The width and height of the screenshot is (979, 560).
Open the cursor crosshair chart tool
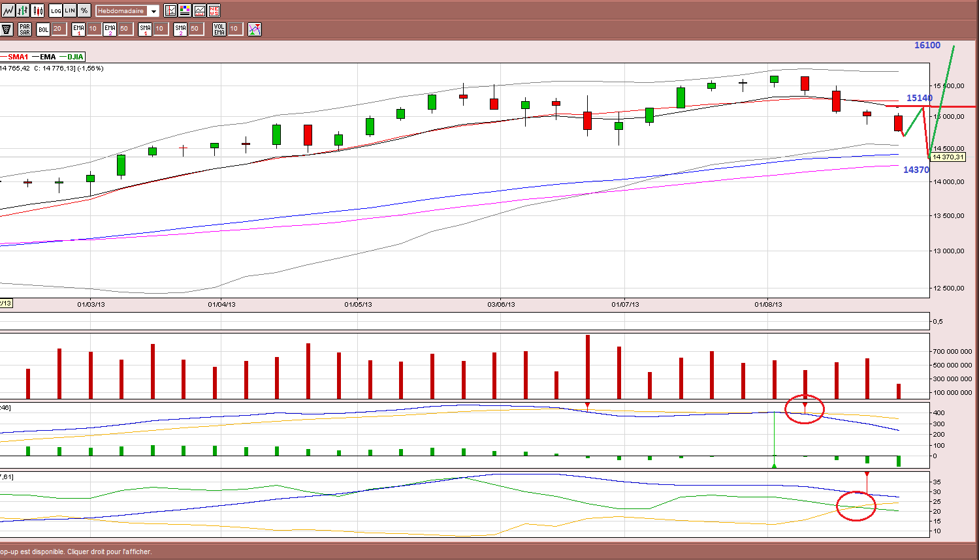pos(170,10)
